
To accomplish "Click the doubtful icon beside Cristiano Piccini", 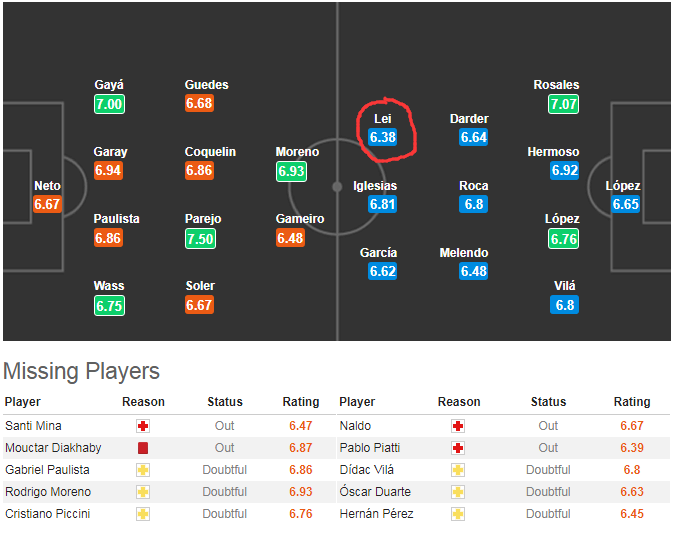I will click(143, 514).
